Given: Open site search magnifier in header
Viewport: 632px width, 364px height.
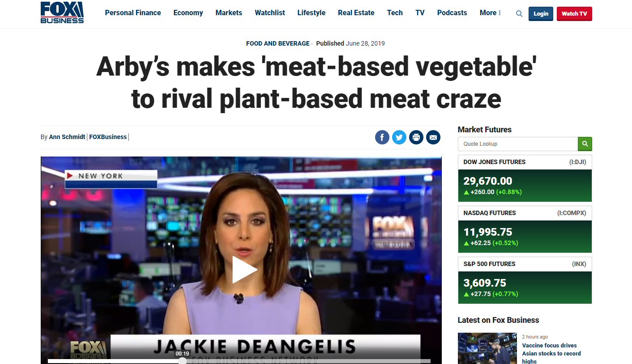Looking at the screenshot, I should [519, 13].
